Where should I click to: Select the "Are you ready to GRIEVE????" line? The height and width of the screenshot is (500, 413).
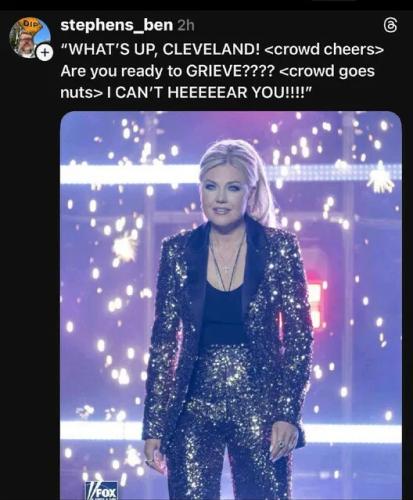click(x=167, y=71)
